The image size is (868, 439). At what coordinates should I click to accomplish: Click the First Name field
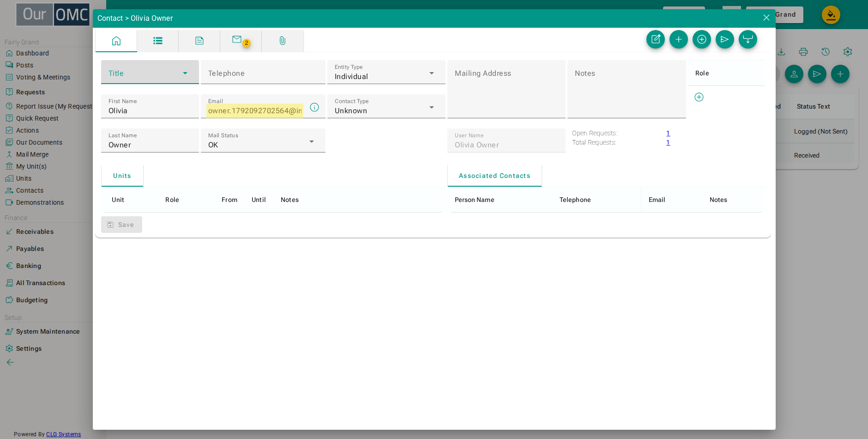click(150, 106)
